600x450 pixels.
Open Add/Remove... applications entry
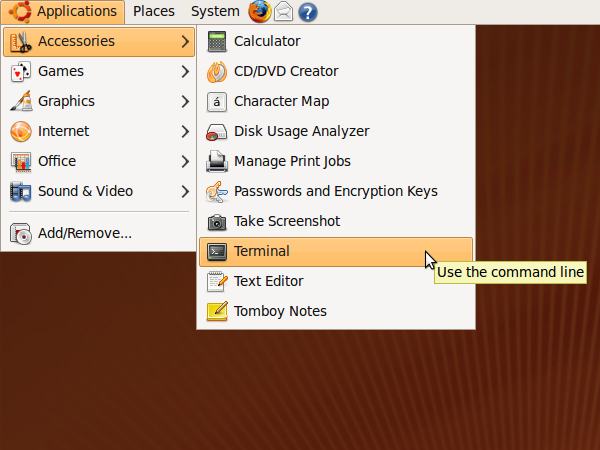(99, 233)
